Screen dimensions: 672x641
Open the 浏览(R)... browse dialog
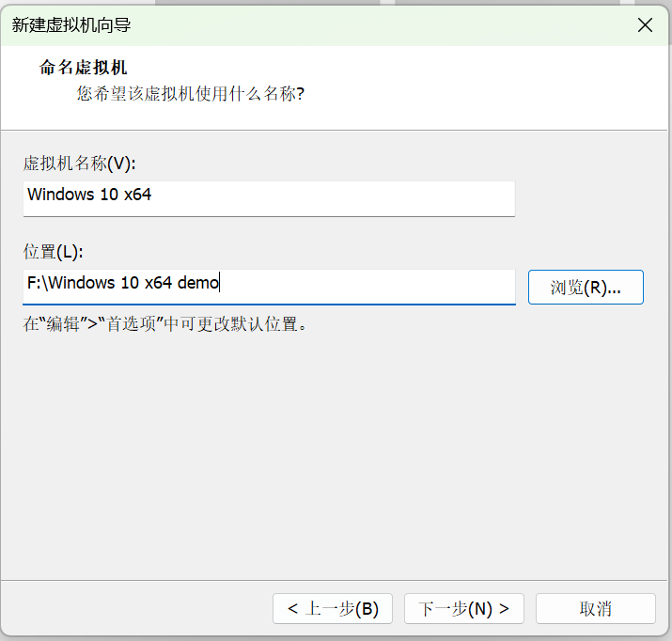coord(586,287)
